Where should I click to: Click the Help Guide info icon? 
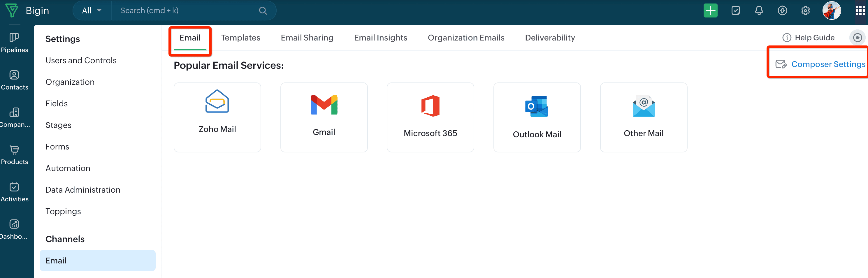(x=786, y=38)
